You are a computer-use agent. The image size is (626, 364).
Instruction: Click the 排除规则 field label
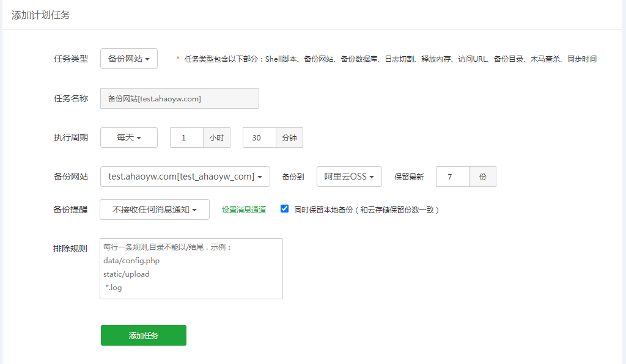70,249
